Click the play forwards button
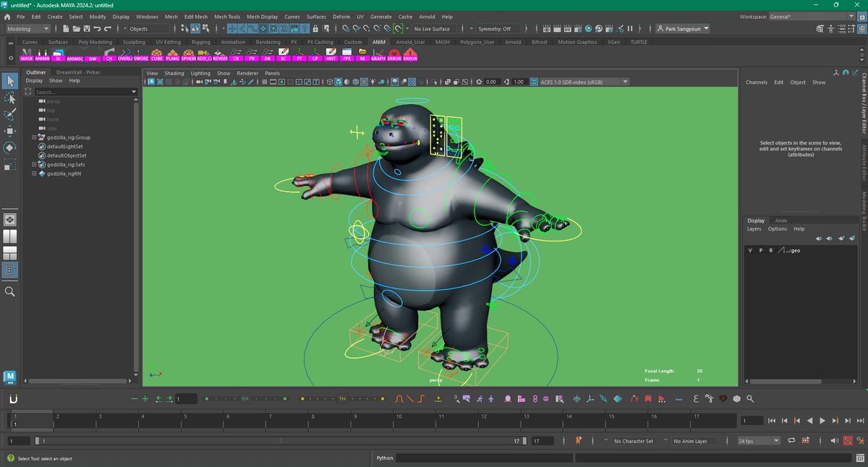 point(822,420)
